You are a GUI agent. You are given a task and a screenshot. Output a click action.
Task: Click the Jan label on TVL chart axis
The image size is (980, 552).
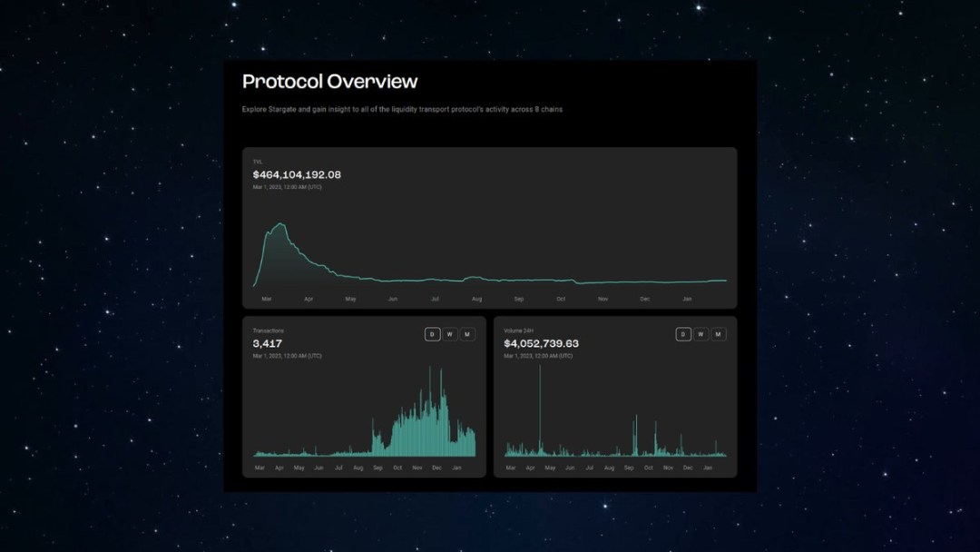click(x=687, y=298)
